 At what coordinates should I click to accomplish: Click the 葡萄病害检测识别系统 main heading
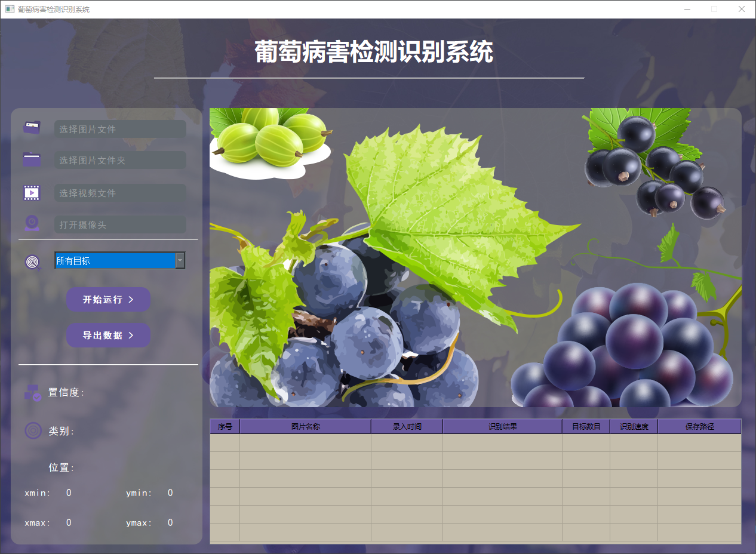tap(374, 52)
